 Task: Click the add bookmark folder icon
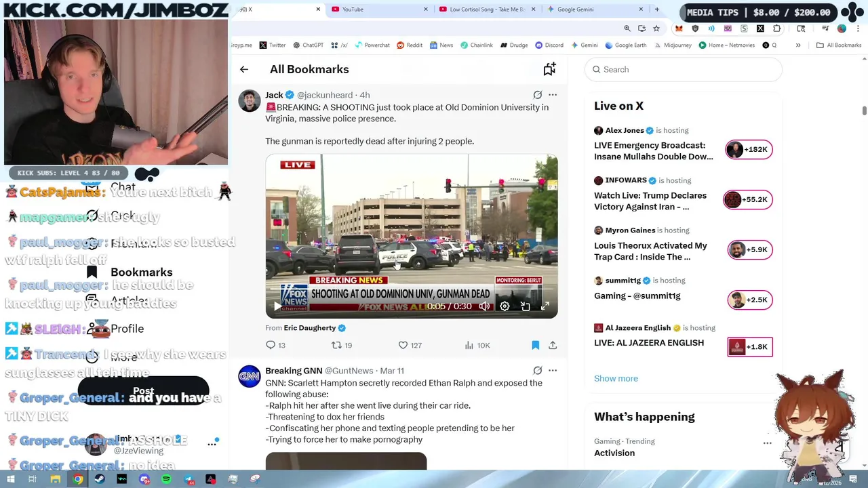click(x=549, y=69)
